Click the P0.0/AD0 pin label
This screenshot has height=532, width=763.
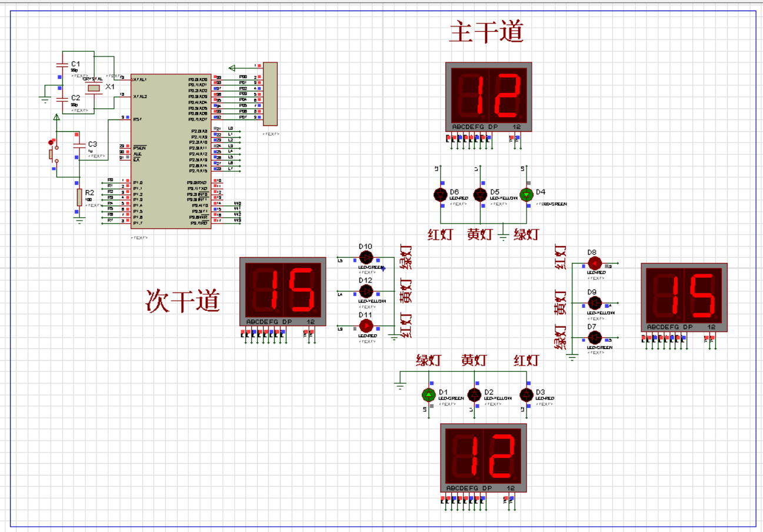click(198, 79)
